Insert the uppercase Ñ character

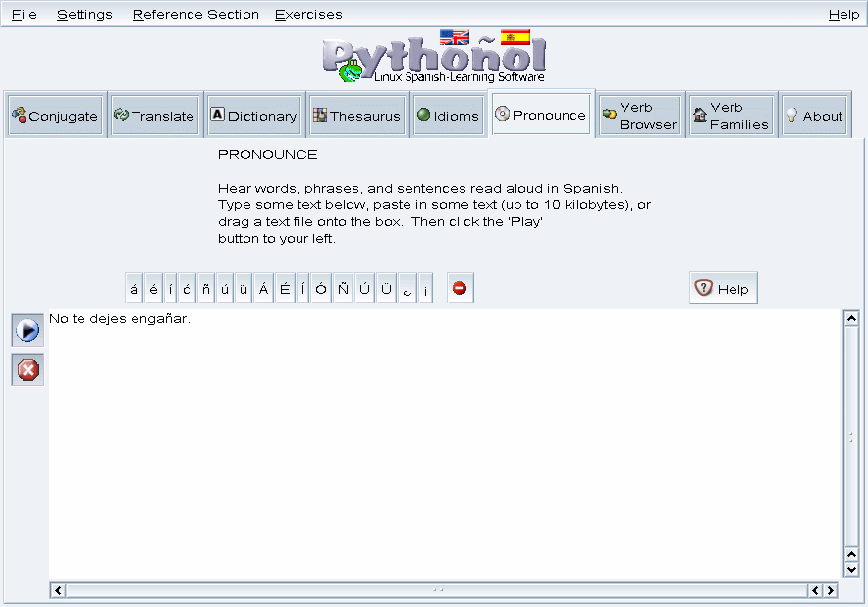[x=343, y=289]
